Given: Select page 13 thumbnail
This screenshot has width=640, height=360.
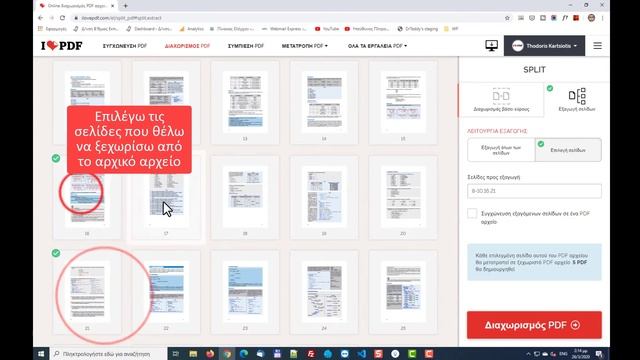Looking at the screenshot, I should pyautogui.click(x=245, y=103).
